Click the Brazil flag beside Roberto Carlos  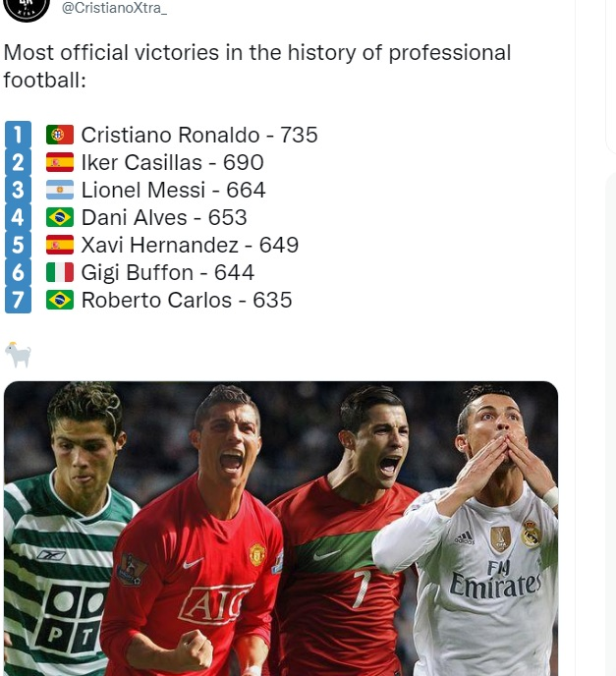coord(60,300)
